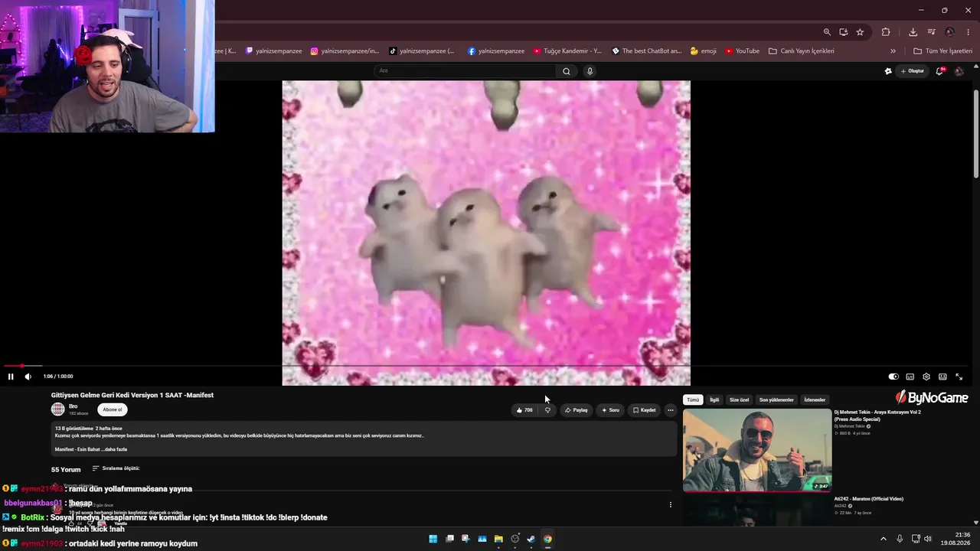The image size is (980, 551).
Task: Open the Chrome downloads icon
Action: [x=913, y=32]
